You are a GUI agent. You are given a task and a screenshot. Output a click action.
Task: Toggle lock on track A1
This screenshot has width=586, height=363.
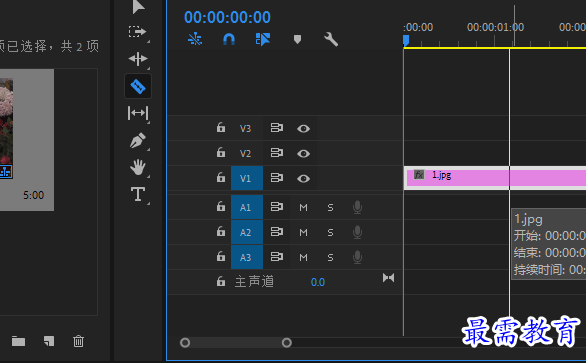pos(221,206)
